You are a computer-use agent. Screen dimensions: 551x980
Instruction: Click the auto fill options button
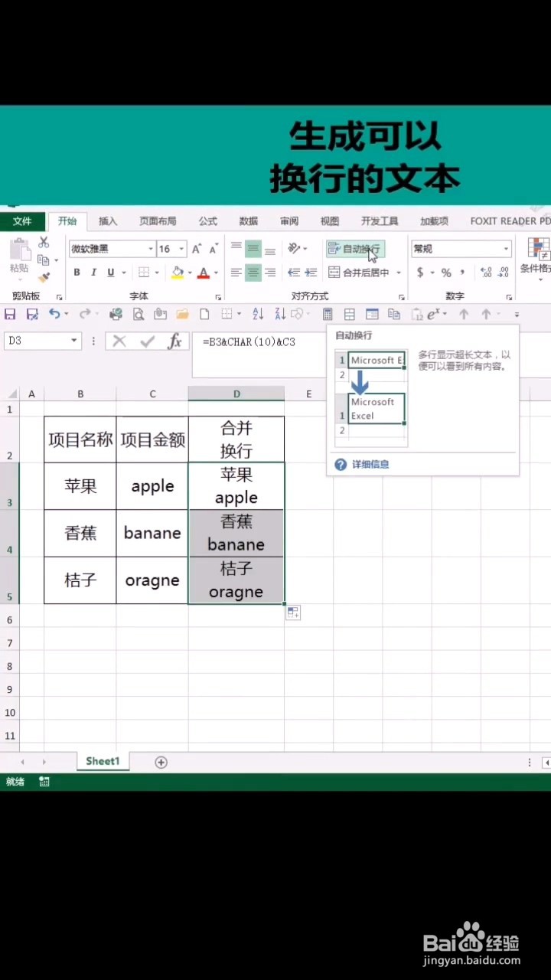pos(294,612)
